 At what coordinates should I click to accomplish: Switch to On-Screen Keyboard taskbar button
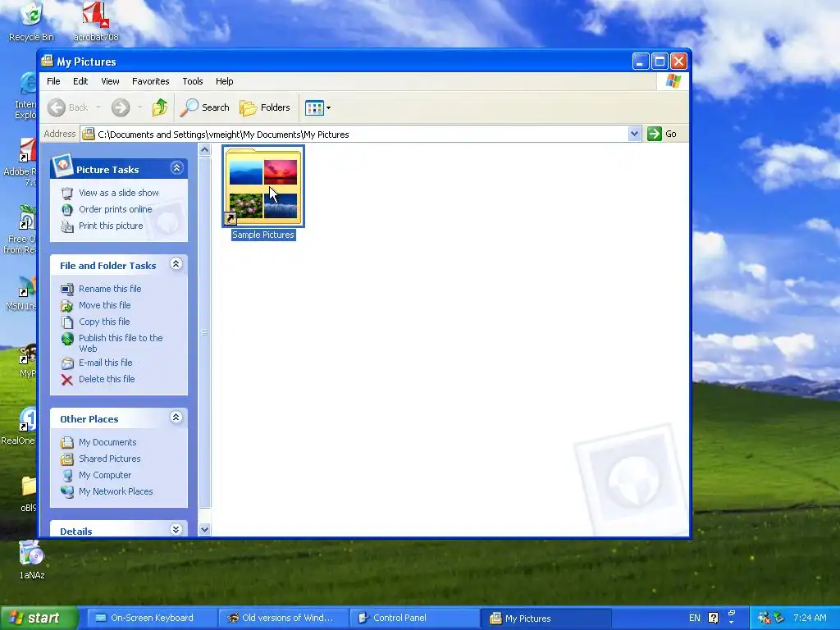coord(151,619)
